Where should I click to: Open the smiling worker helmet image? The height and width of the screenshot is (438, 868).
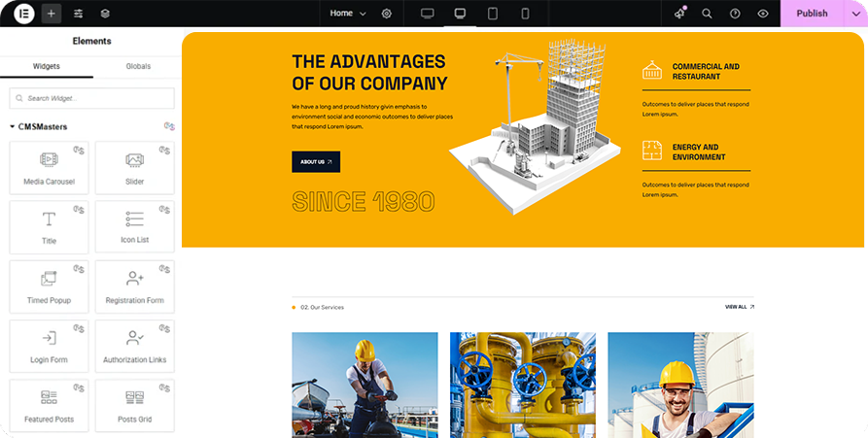coord(681,385)
